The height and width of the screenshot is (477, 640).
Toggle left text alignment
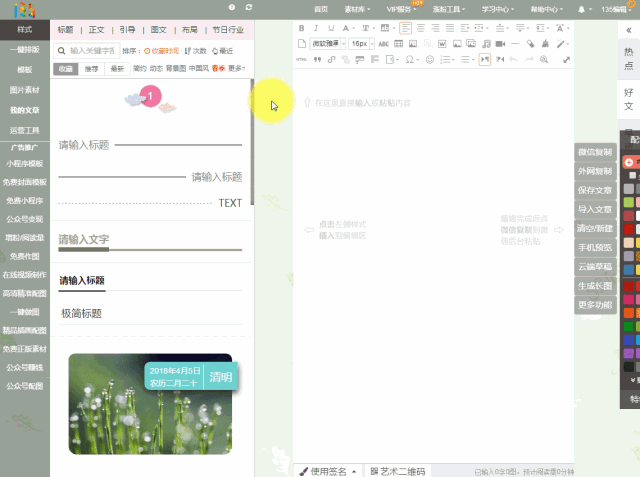coord(405,28)
